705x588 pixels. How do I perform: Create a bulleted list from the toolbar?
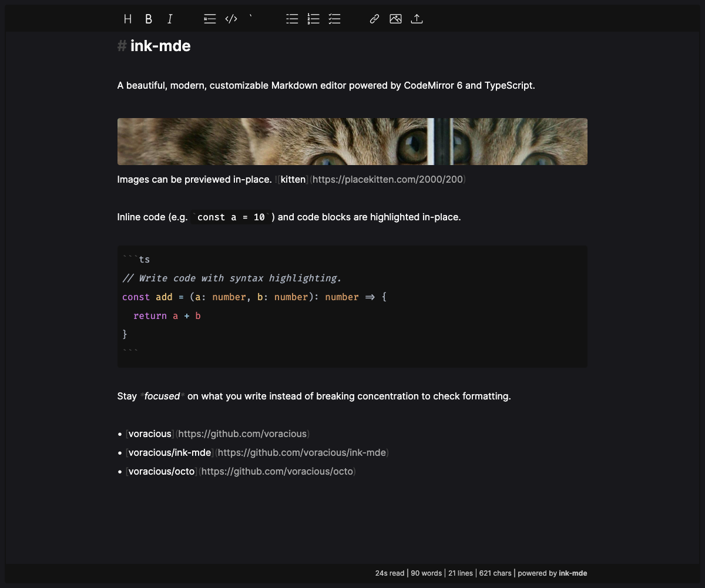[292, 19]
